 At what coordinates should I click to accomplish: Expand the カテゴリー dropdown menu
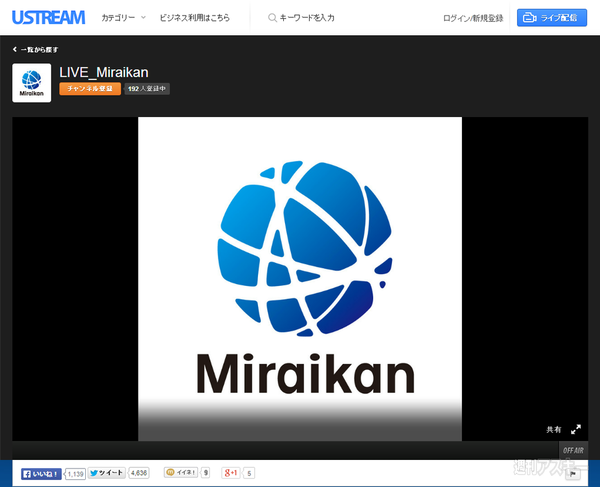[123, 18]
